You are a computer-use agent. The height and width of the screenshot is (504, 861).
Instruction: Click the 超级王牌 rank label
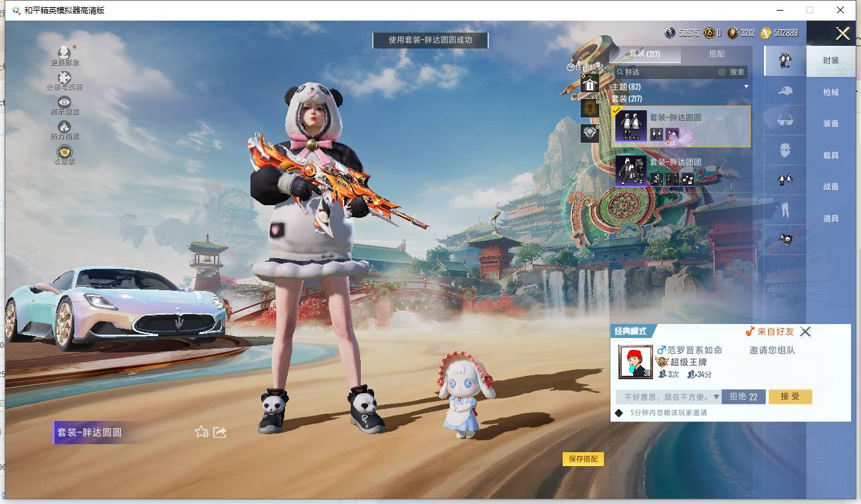[x=688, y=362]
